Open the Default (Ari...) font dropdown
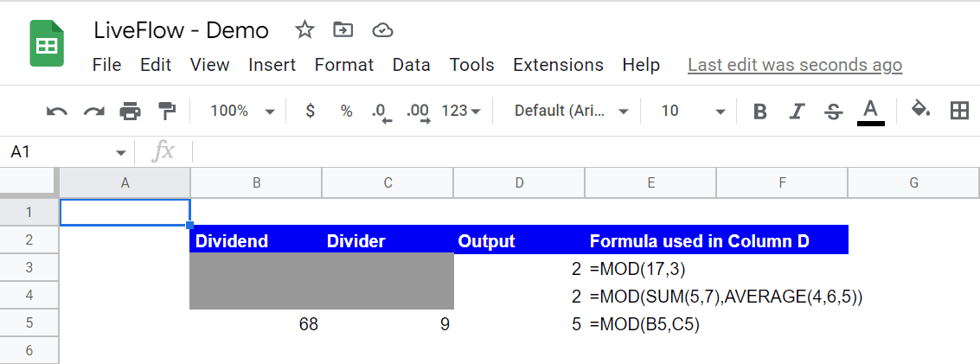Image resolution: width=980 pixels, height=364 pixels. click(571, 112)
